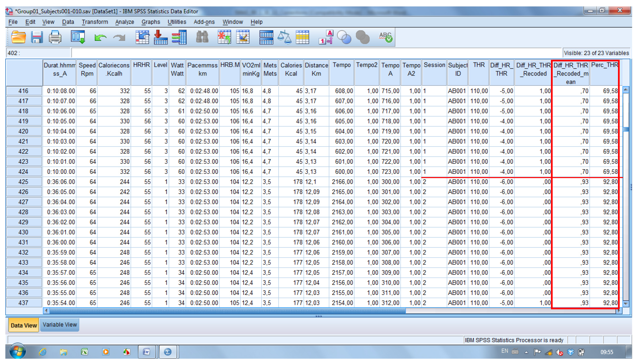
Task: Click the Split File icon
Action: (x=266, y=37)
